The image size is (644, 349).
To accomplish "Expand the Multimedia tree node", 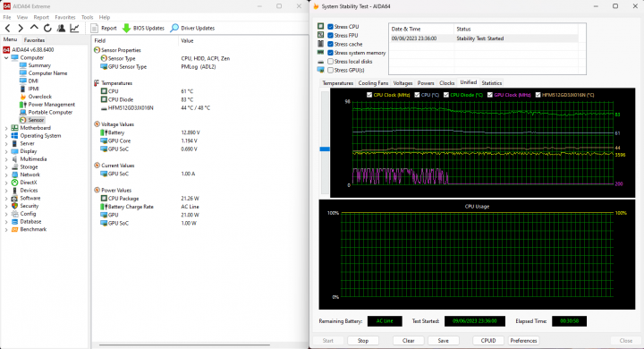I will [x=6, y=159].
